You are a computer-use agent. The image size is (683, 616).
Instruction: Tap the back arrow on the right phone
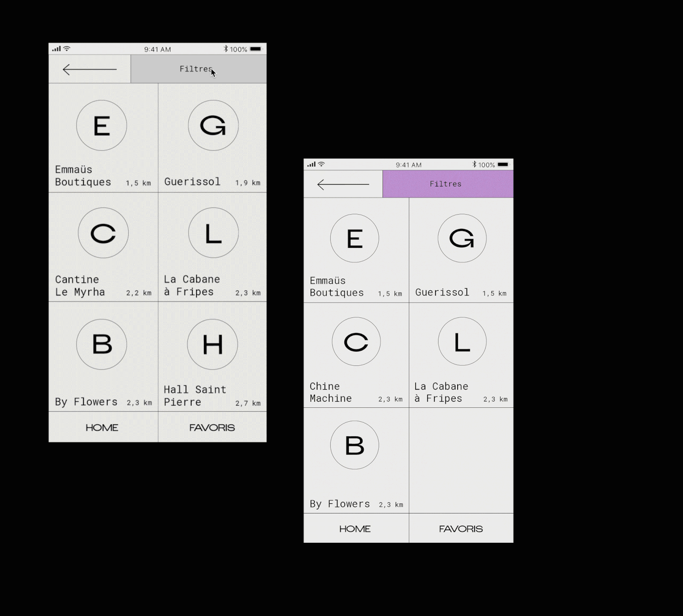pyautogui.click(x=343, y=184)
